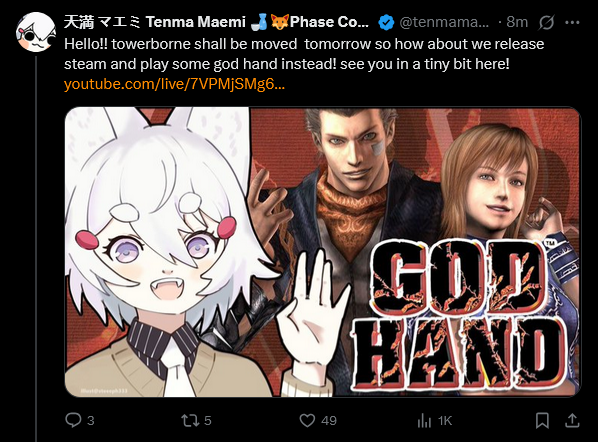Click the Tenma Maemi display name
Screen dimensions: 598x442
point(216,22)
